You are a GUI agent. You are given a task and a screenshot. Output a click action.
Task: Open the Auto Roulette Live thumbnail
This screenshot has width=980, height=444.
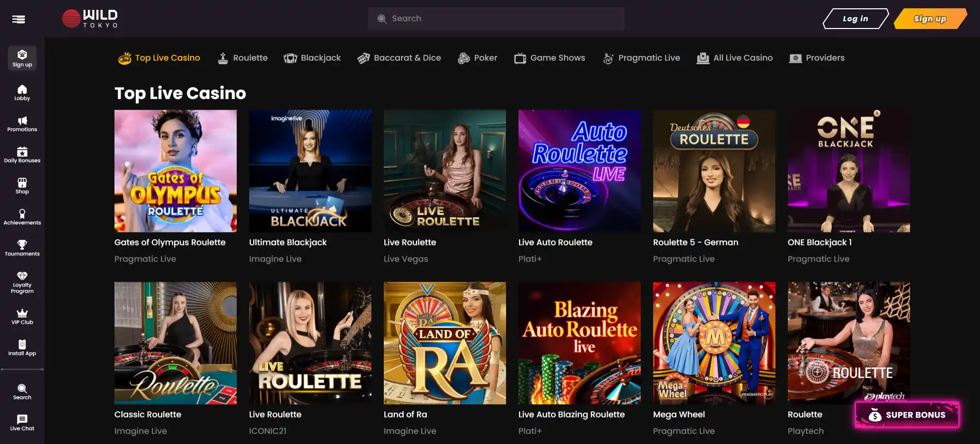point(580,171)
